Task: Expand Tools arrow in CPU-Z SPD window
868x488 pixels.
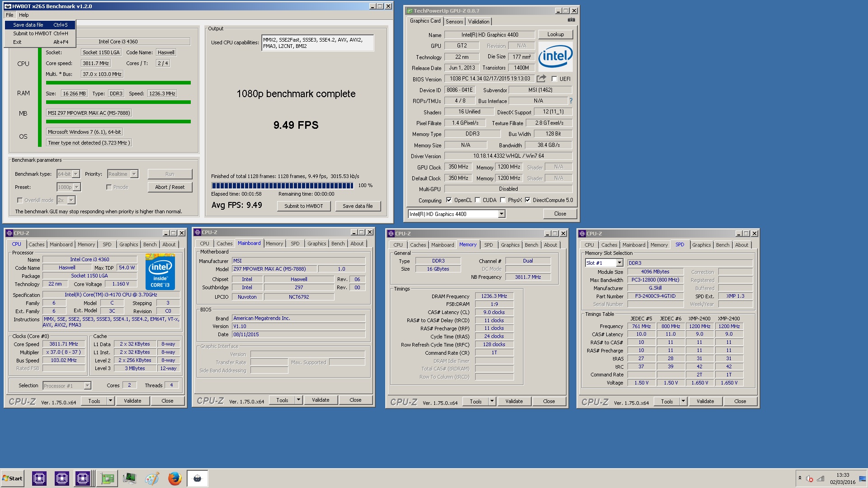Action: [x=683, y=401]
